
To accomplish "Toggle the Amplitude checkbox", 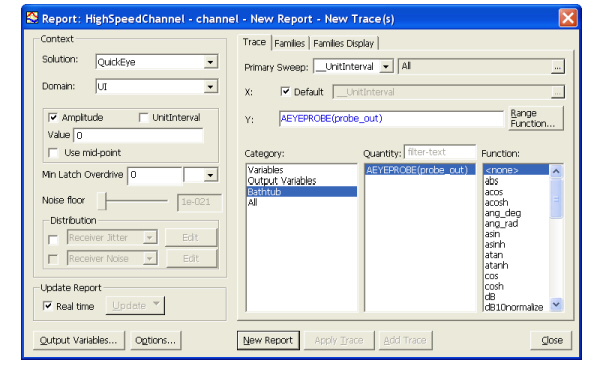I will point(53,117).
